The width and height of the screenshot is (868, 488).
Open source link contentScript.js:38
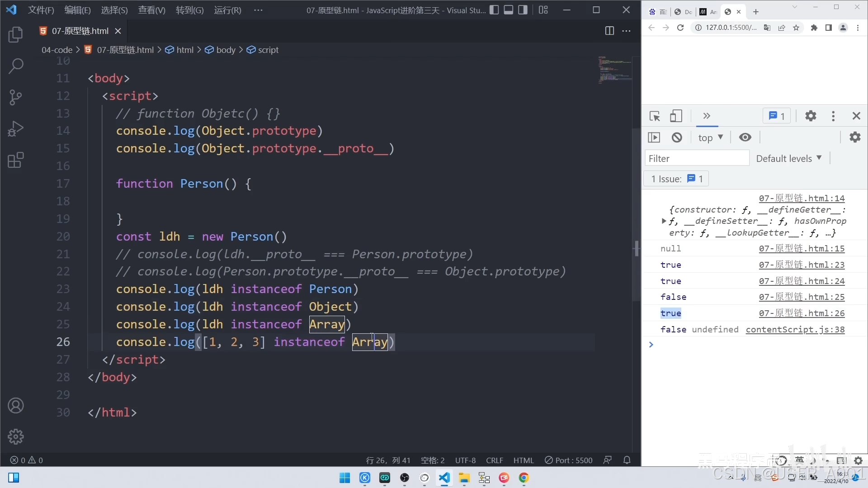[x=795, y=329]
